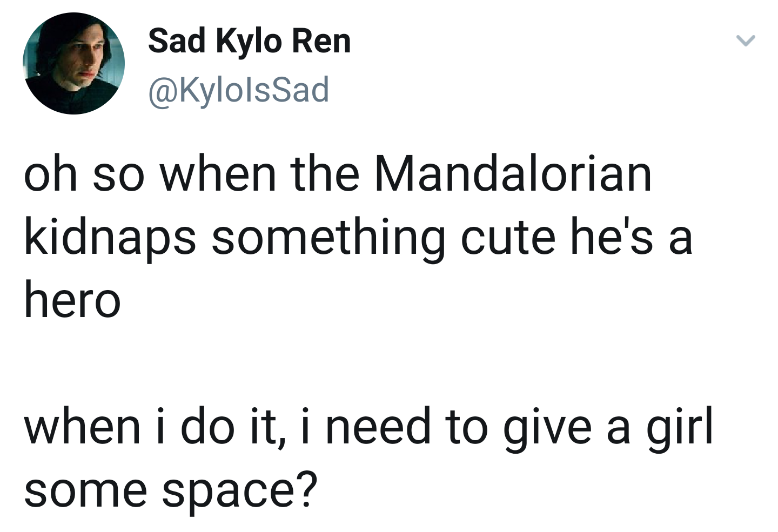Click the @KyloIsSad handle
The width and height of the screenshot is (778, 532).
click(238, 90)
